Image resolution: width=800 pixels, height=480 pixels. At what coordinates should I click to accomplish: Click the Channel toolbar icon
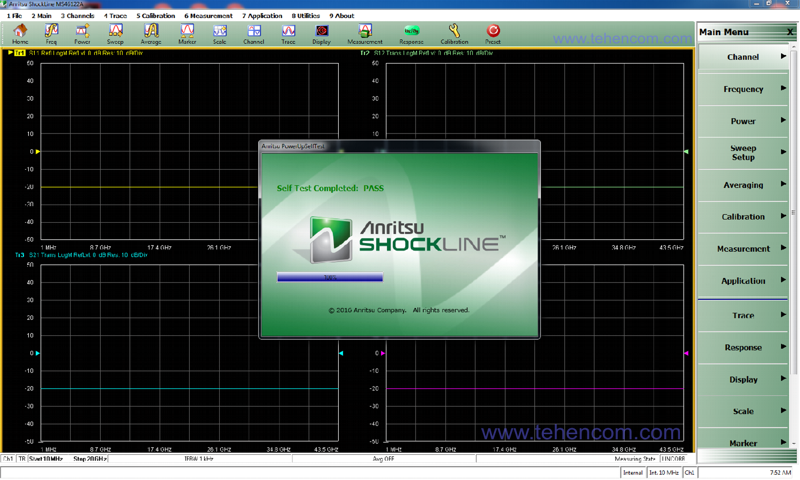(254, 34)
